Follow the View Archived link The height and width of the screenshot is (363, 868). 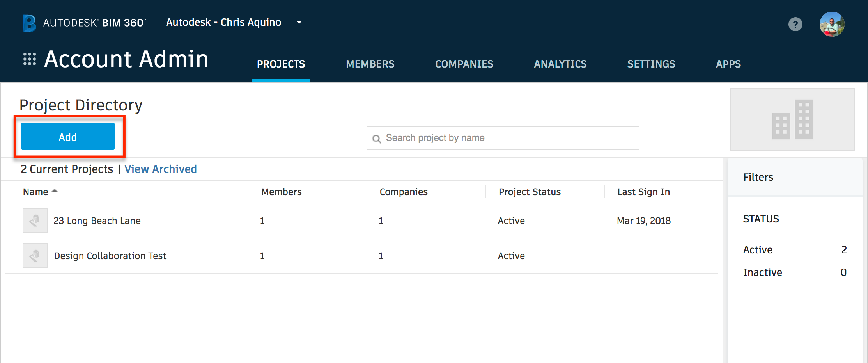pyautogui.click(x=160, y=169)
